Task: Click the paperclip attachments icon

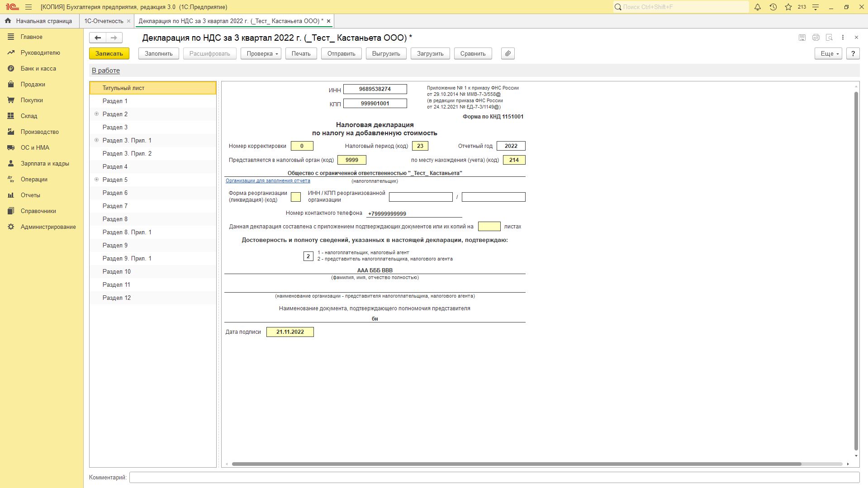Action: 508,53
